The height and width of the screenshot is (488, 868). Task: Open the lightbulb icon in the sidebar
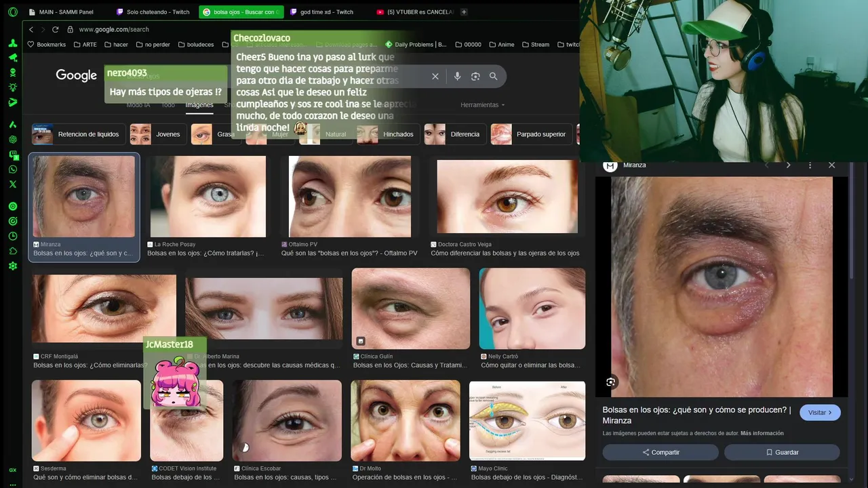(13, 87)
